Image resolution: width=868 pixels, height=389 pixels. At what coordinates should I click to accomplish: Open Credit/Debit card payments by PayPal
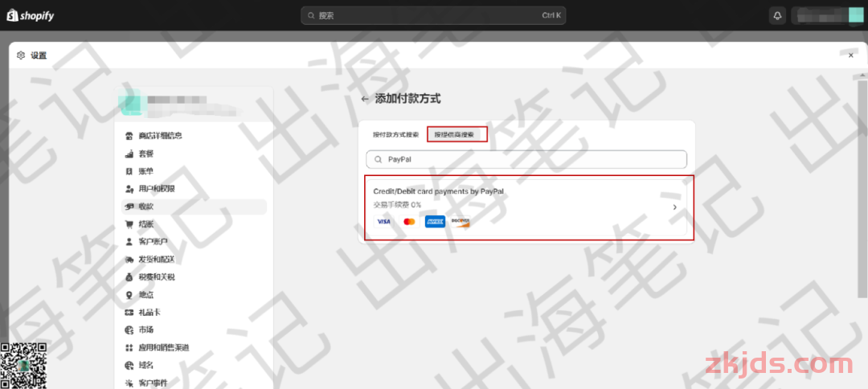point(526,207)
